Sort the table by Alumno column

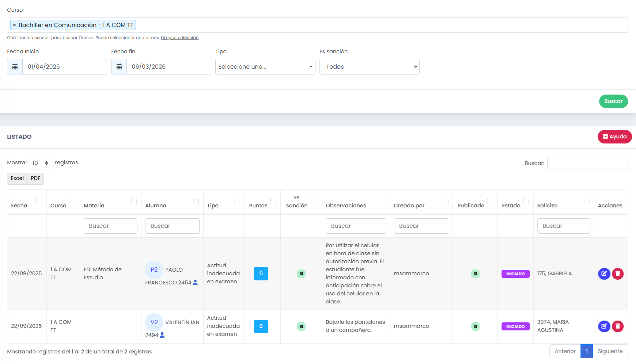pyautogui.click(x=172, y=202)
